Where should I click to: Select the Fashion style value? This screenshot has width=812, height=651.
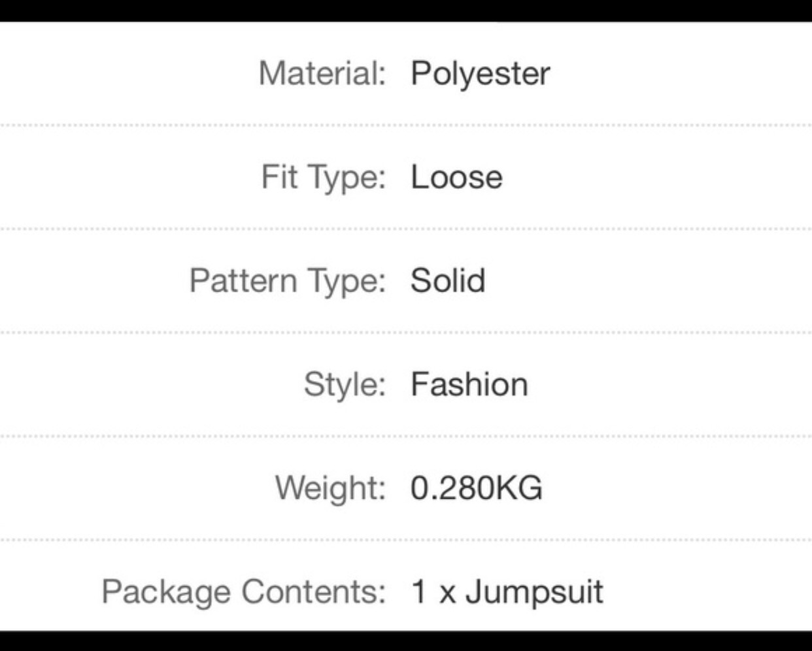pos(469,384)
